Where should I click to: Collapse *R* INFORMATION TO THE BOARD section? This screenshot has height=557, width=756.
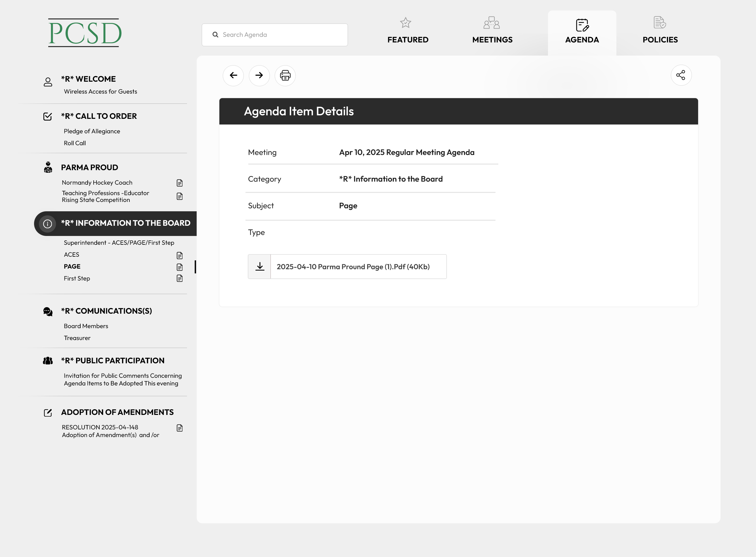tap(125, 223)
